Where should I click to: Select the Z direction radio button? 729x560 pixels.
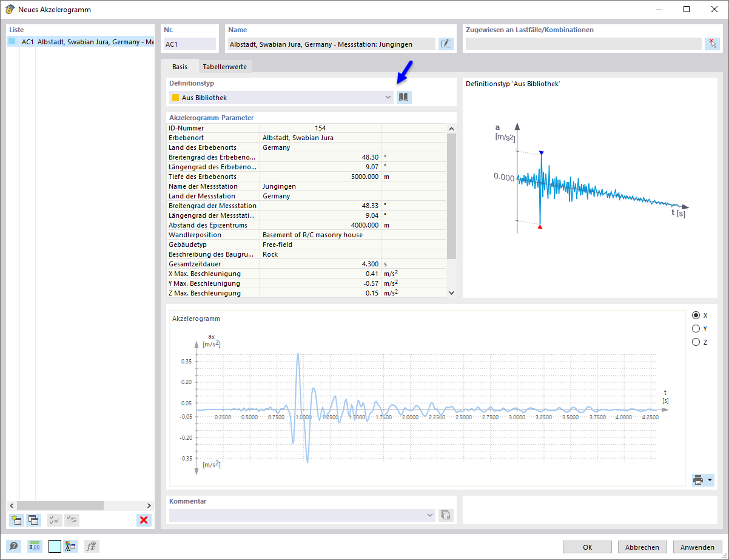[696, 342]
